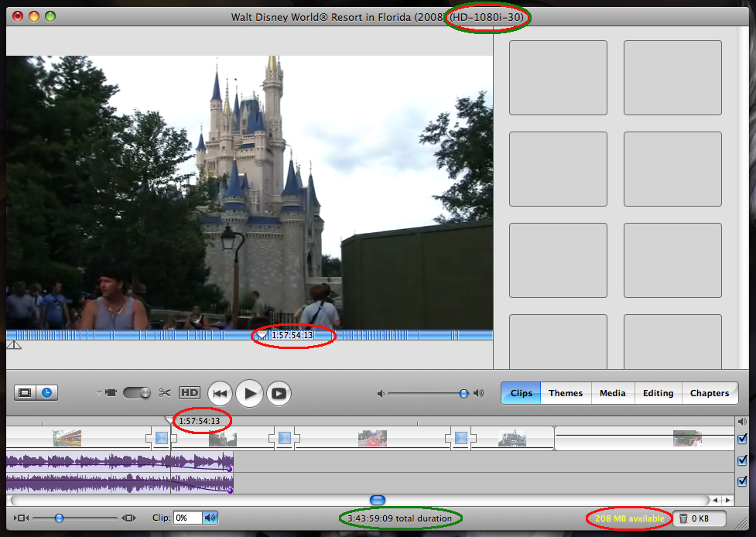Viewport: 756px width, 537px height.
Task: Select the third transition icon in the timeline
Action: pos(461,438)
